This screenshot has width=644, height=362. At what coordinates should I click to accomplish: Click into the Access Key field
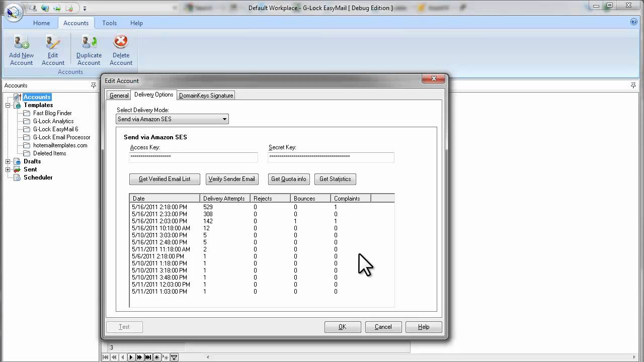pyautogui.click(x=193, y=157)
